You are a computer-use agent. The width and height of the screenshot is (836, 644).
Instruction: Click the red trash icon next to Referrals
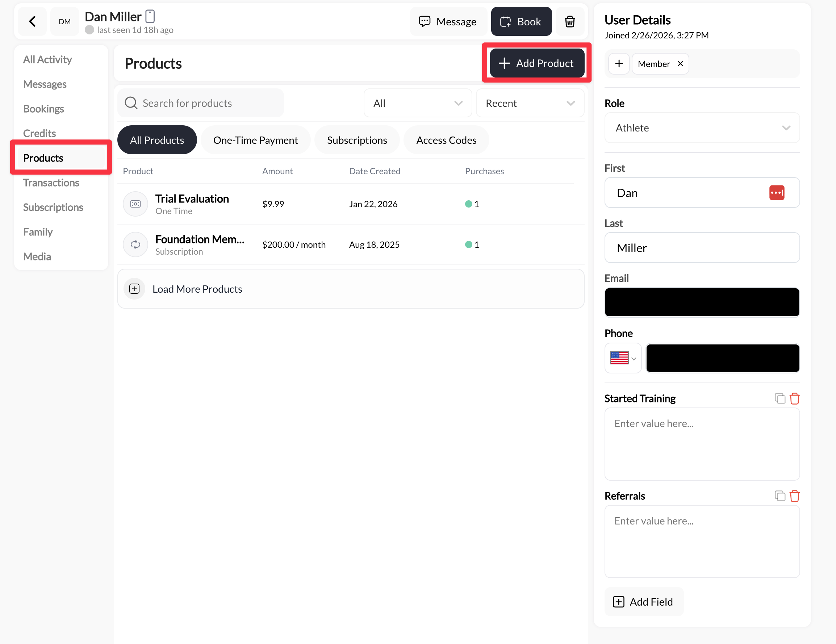(795, 495)
